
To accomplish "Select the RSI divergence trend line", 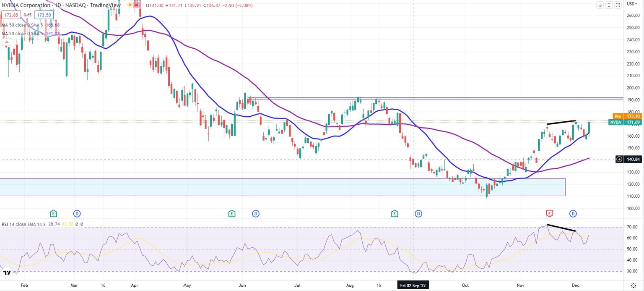I will (561, 228).
